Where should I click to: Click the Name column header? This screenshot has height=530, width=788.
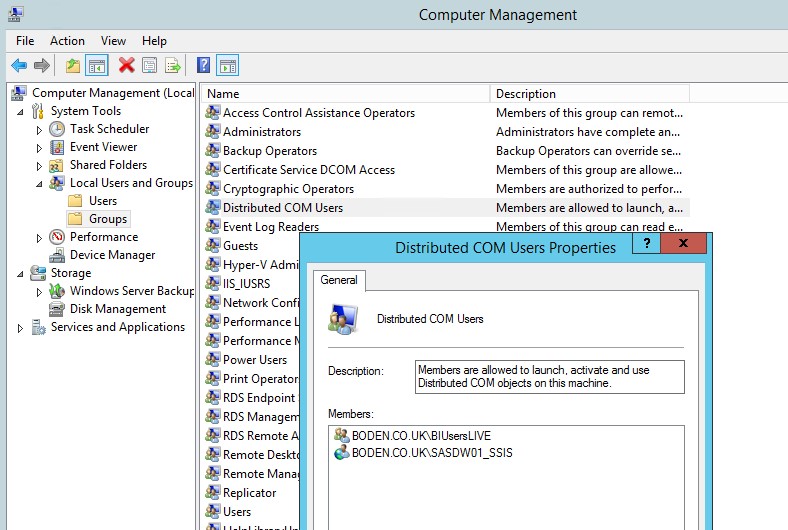[346, 94]
